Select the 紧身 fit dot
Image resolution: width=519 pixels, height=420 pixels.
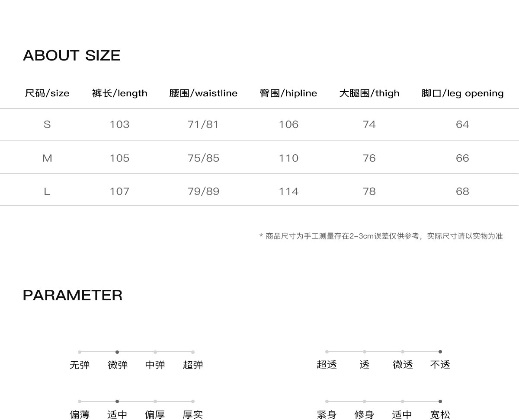pyautogui.click(x=327, y=401)
